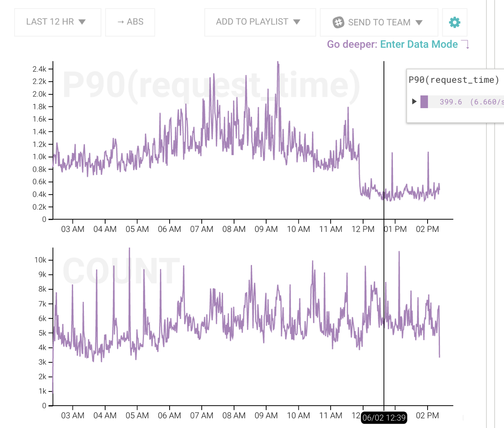Switch to absolute time with ABS button
This screenshot has height=428, width=504.
pos(130,22)
